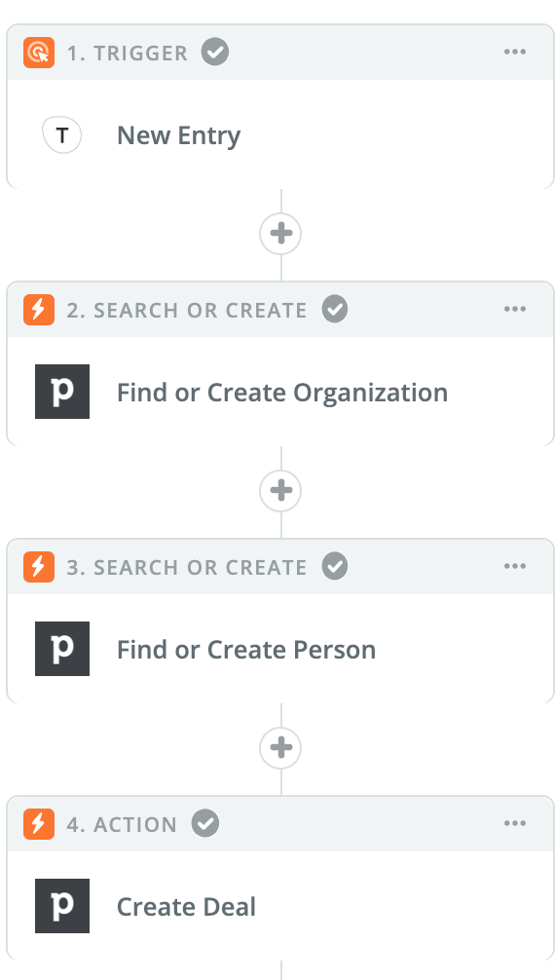Click the Pipedrive icon next to Find or Create Organization

(x=62, y=392)
